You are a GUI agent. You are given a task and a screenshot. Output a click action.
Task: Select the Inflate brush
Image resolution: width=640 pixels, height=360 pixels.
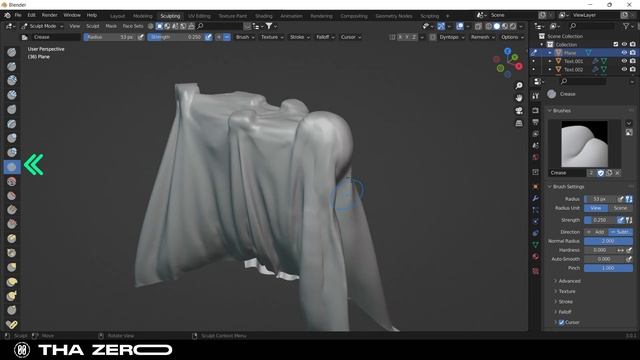coord(12,138)
